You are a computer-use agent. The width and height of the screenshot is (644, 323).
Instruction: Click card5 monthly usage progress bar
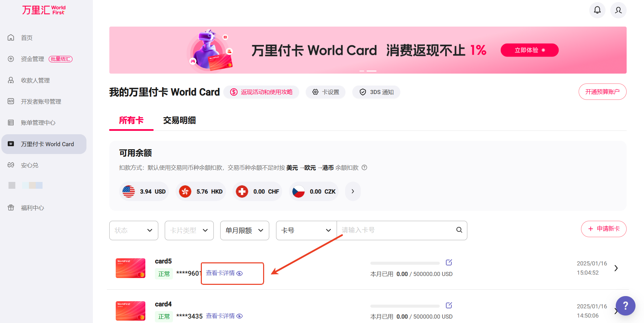[405, 263]
